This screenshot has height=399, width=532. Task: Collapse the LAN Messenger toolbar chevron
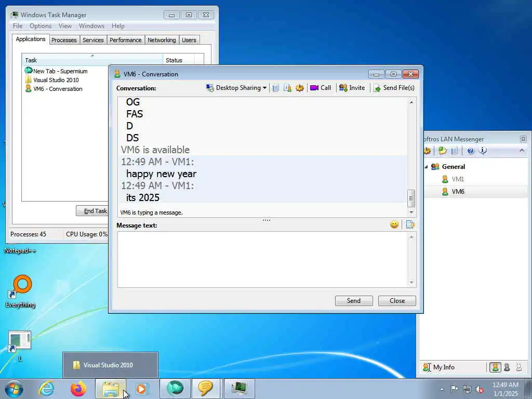point(522,150)
